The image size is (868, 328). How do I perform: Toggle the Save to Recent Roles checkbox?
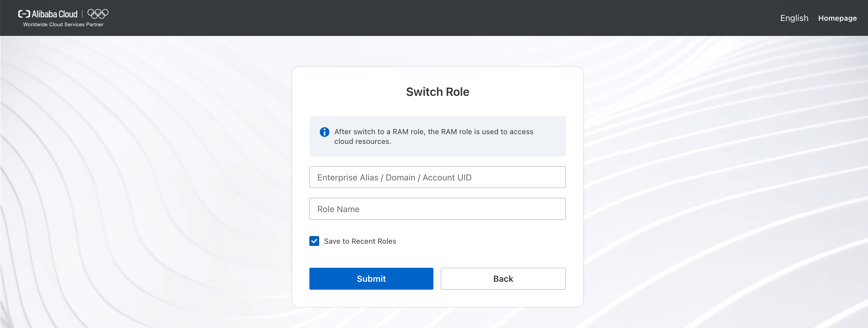pos(314,241)
